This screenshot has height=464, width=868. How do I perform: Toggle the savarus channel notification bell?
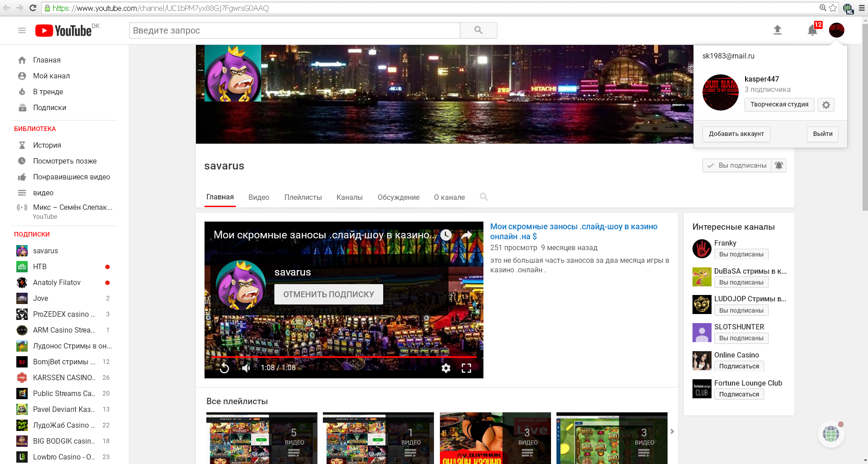779,165
